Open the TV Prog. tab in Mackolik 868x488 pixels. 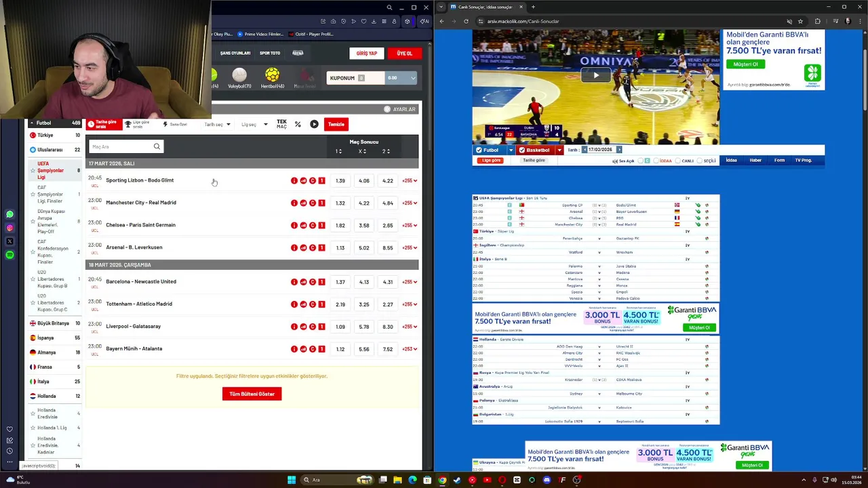(x=804, y=161)
